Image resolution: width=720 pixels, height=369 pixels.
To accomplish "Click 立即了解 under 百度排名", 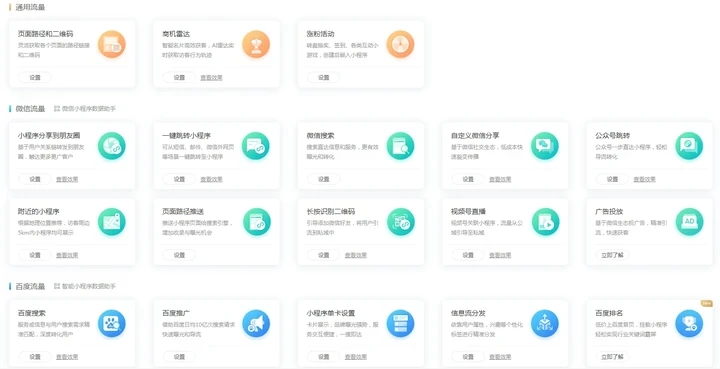I will pos(613,357).
